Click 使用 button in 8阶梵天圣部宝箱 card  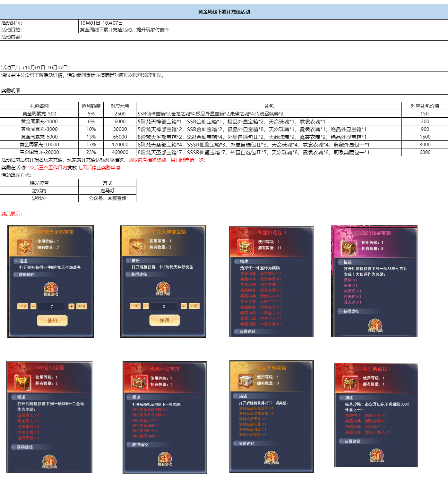pyautogui.click(x=52, y=320)
